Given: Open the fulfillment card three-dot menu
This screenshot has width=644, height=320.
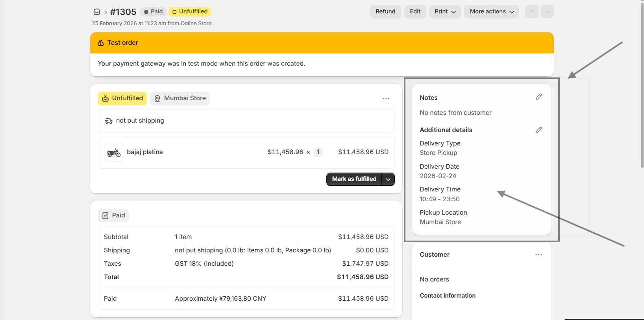Looking at the screenshot, I should click(x=386, y=99).
